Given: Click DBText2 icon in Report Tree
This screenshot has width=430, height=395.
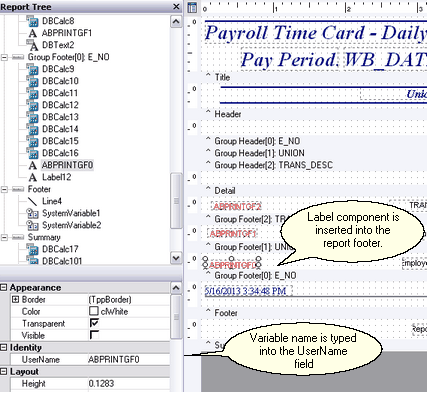Looking at the screenshot, I should [x=33, y=45].
